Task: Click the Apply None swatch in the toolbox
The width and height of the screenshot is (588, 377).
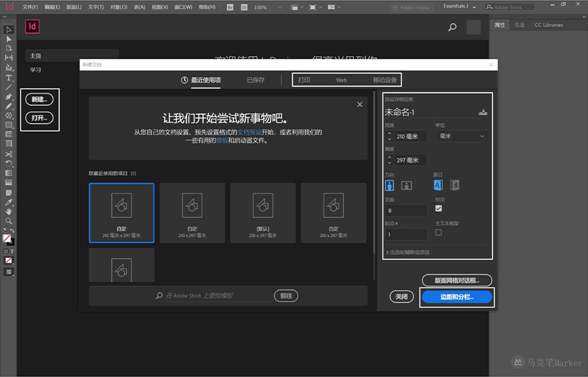Action: coord(8,260)
